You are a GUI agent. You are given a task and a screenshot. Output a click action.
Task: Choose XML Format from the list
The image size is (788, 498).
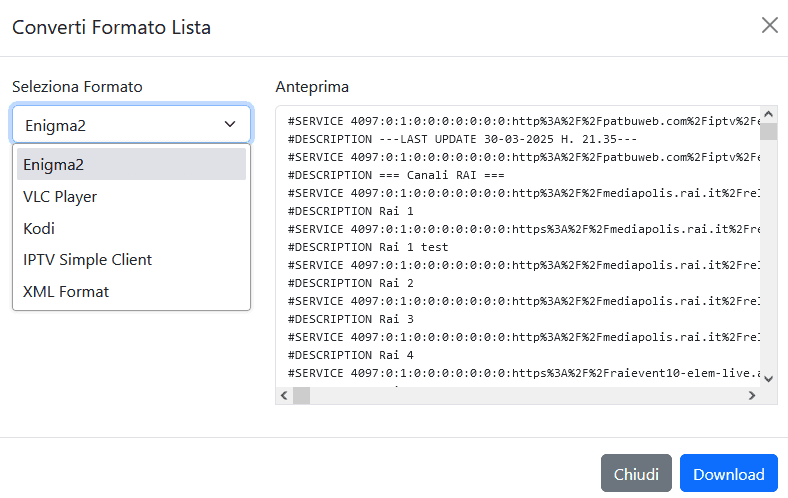tap(131, 291)
